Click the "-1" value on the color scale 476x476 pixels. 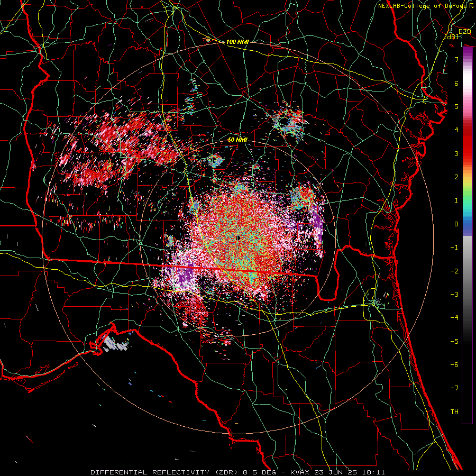tap(454, 248)
